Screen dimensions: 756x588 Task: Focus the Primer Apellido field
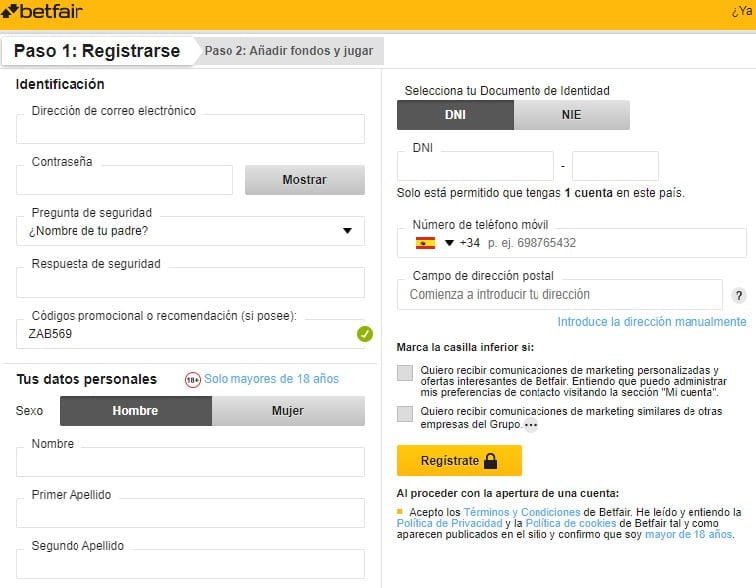click(x=190, y=513)
